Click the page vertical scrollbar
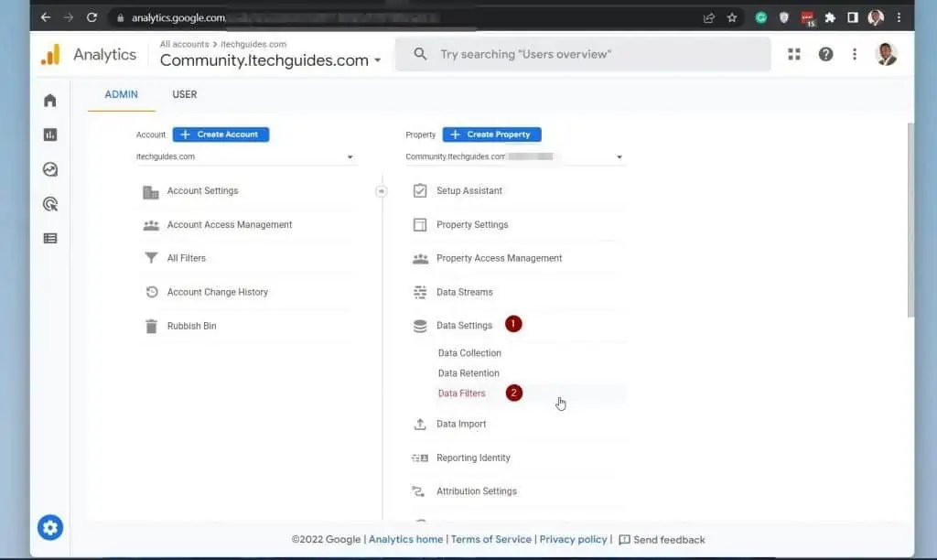This screenshot has height=560, width=937. coord(910,220)
